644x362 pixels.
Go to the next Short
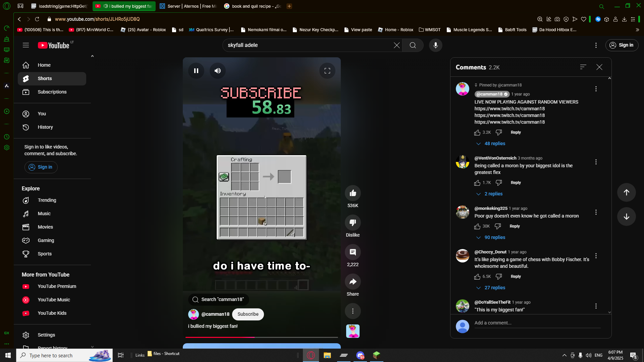tap(627, 217)
